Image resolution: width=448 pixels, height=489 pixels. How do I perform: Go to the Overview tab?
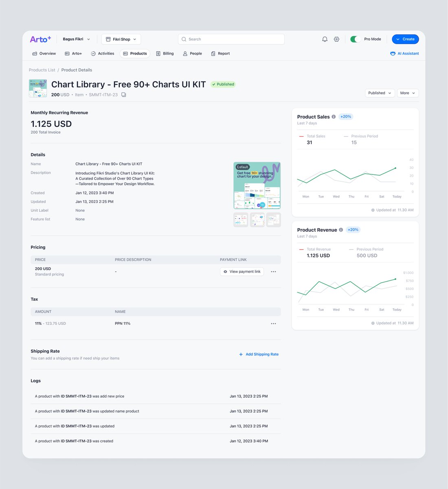pos(44,53)
